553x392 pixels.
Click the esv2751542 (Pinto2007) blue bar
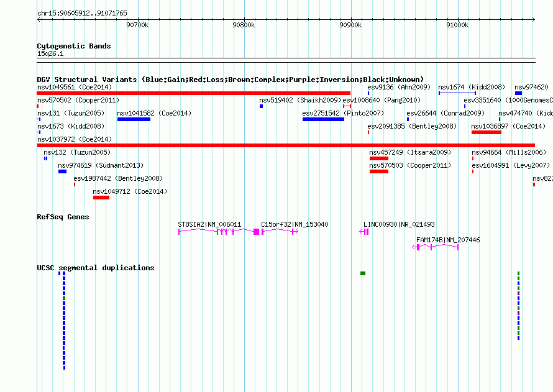pyautogui.click(x=323, y=119)
